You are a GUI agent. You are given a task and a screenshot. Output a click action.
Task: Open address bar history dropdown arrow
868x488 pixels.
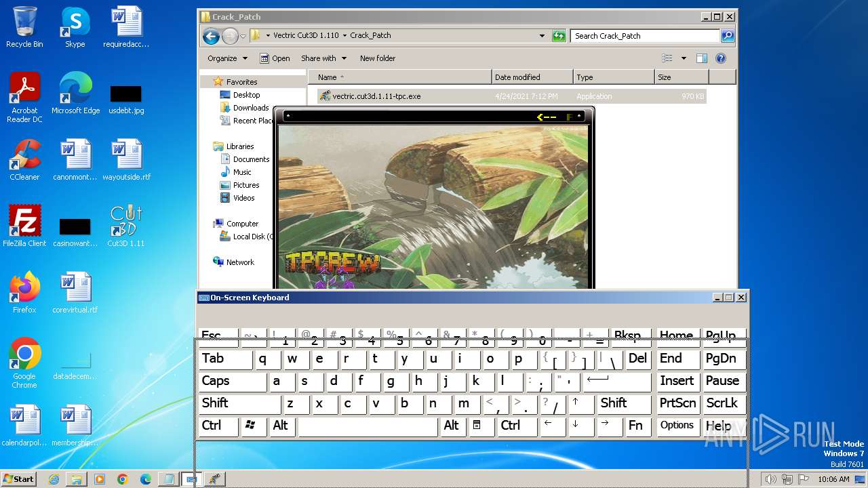[542, 36]
